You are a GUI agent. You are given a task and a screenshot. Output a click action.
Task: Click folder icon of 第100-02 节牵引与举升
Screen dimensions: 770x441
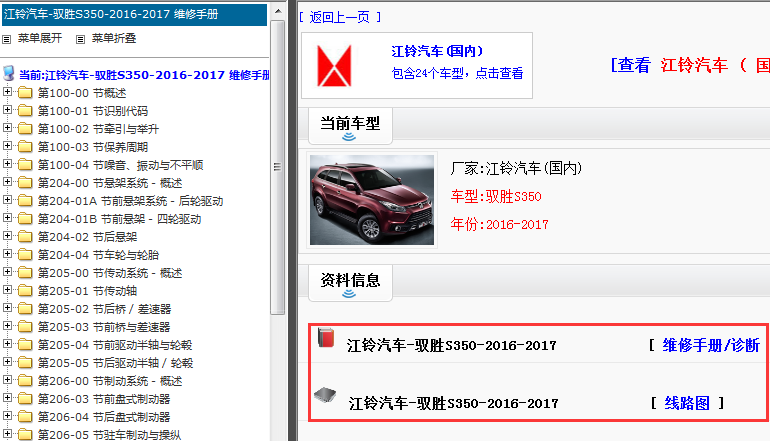point(25,129)
